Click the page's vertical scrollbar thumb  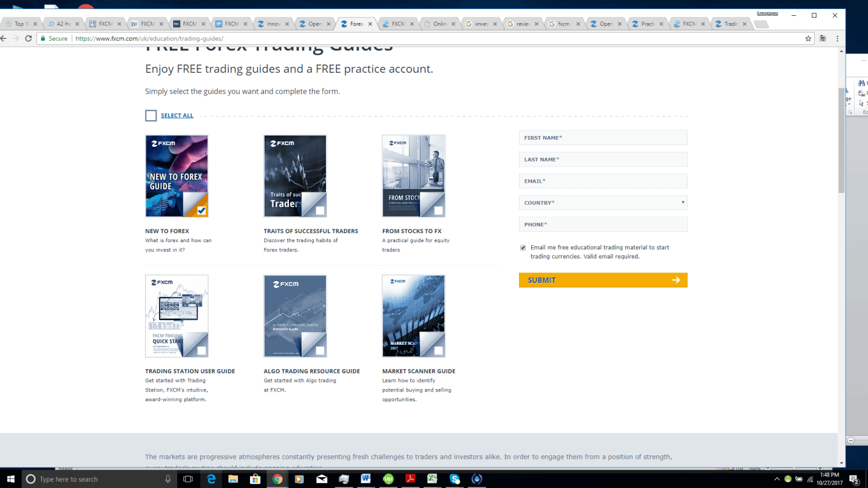841,140
